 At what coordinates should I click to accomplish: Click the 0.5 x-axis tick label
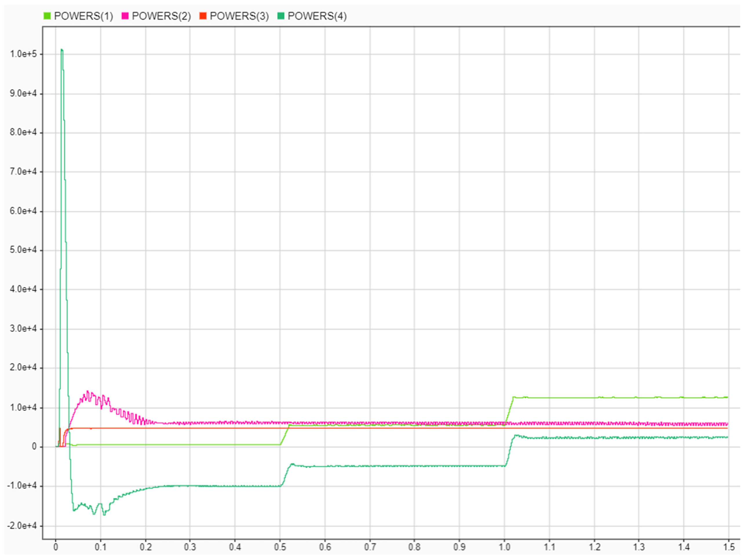280,547
